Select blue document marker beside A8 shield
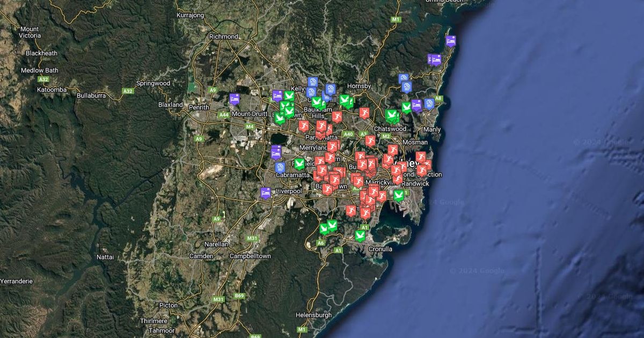 click(x=429, y=104)
